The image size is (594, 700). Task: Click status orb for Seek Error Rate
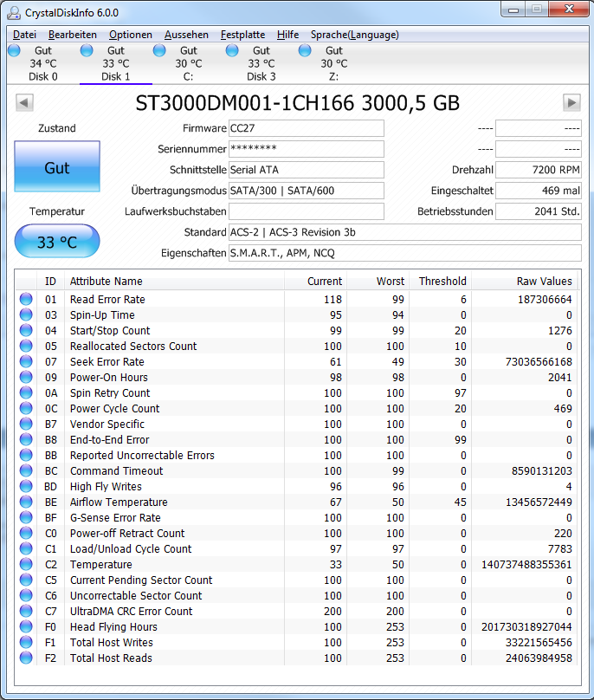[26, 361]
